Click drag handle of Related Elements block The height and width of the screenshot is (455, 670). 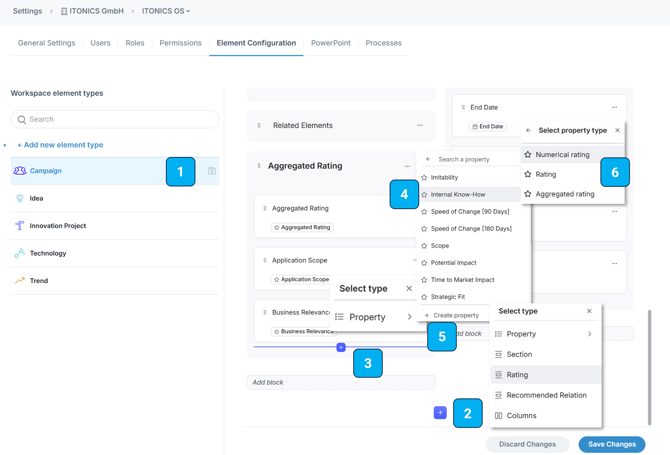[259, 126]
